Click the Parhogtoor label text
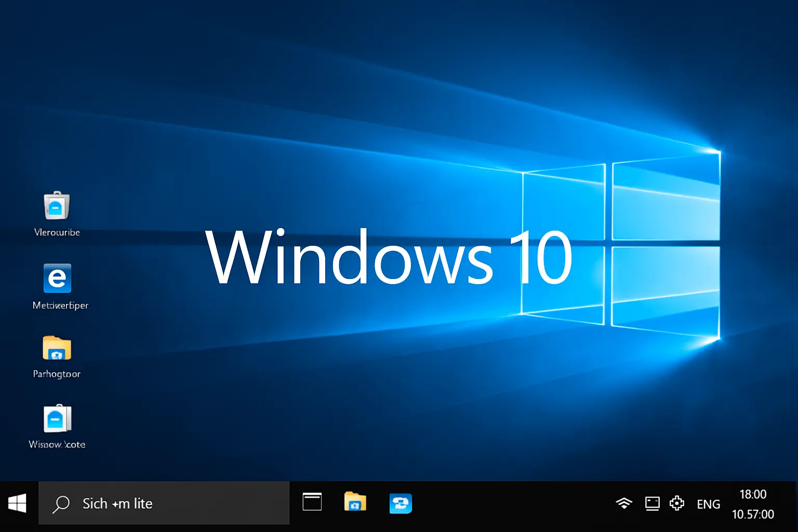 [57, 374]
